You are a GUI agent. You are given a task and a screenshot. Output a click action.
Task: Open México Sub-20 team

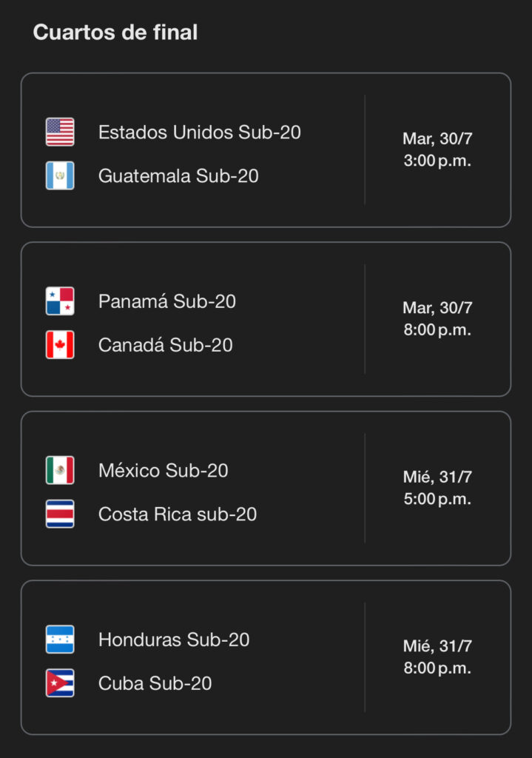pos(163,471)
